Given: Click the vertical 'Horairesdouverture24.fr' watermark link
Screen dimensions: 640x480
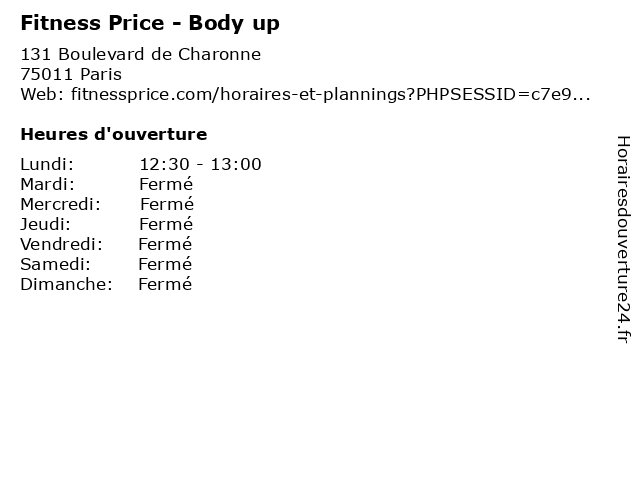Looking at the screenshot, I should pos(622,240).
